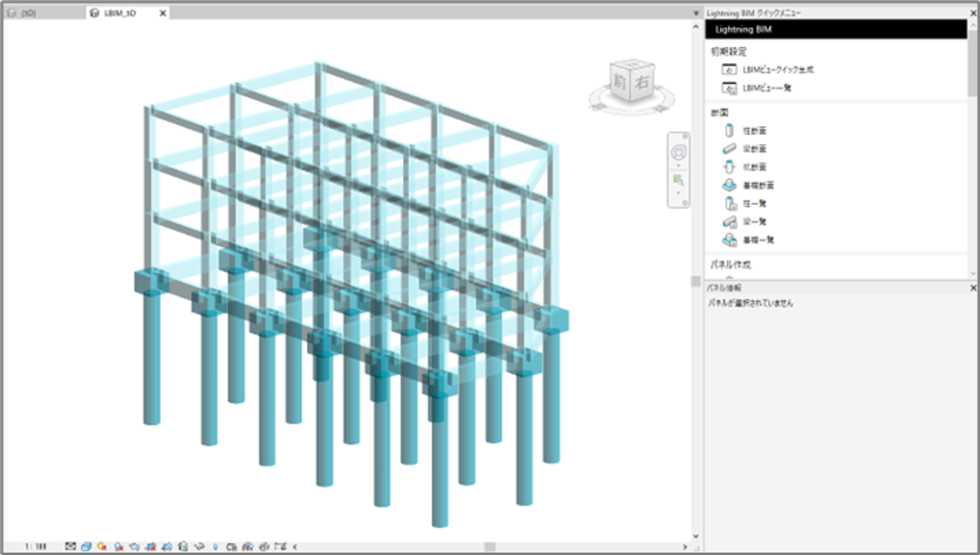The height and width of the screenshot is (555, 980).
Task: Click the 右 face of the ViewCube
Action: point(641,84)
